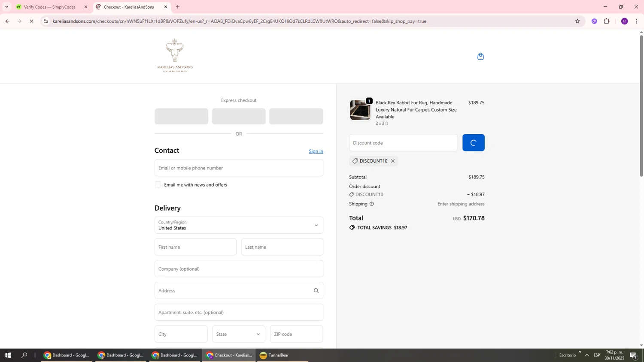The height and width of the screenshot is (362, 644).
Task: Focus the Discount code field
Action: [x=404, y=143]
